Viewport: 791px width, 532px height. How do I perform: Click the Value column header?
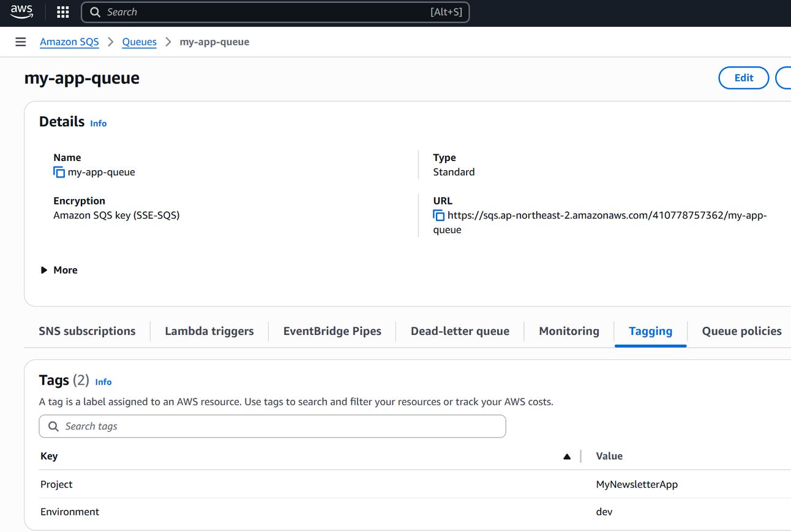pos(609,456)
